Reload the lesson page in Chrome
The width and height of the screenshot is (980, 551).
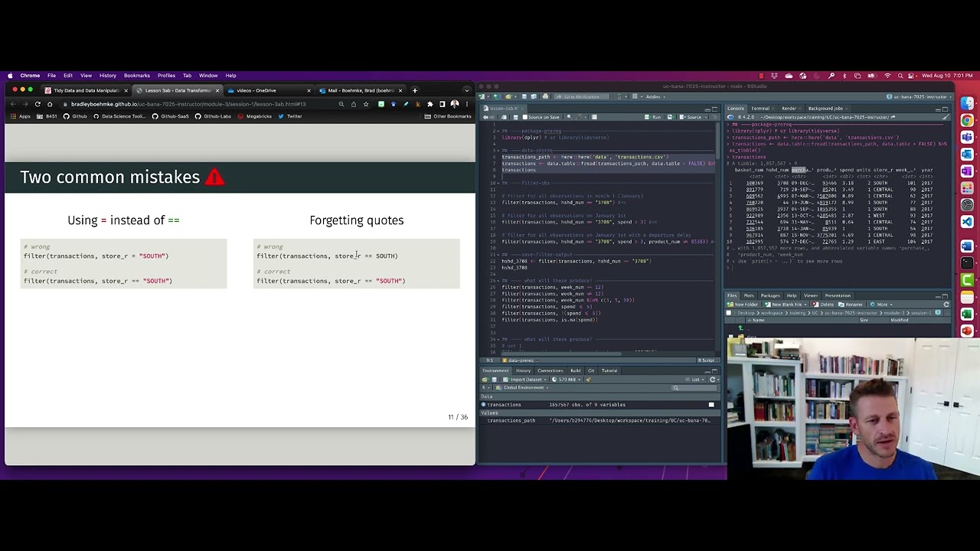[x=38, y=103]
